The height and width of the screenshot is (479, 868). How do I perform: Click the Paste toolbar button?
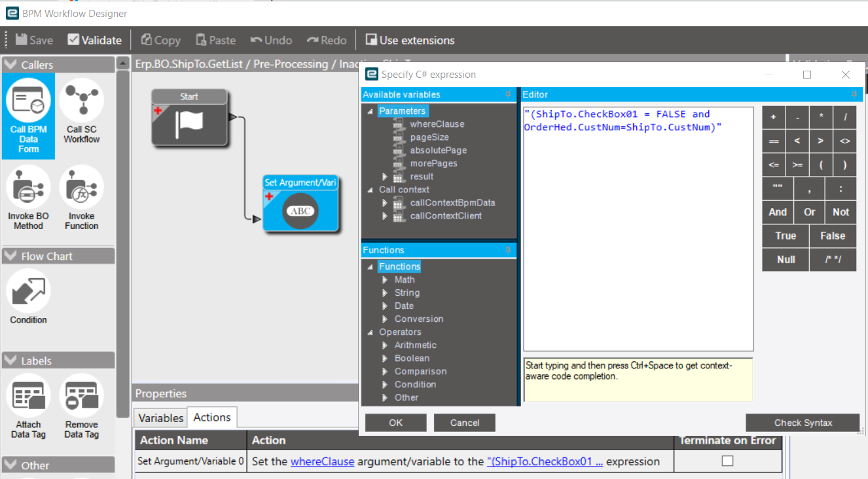[x=215, y=40]
